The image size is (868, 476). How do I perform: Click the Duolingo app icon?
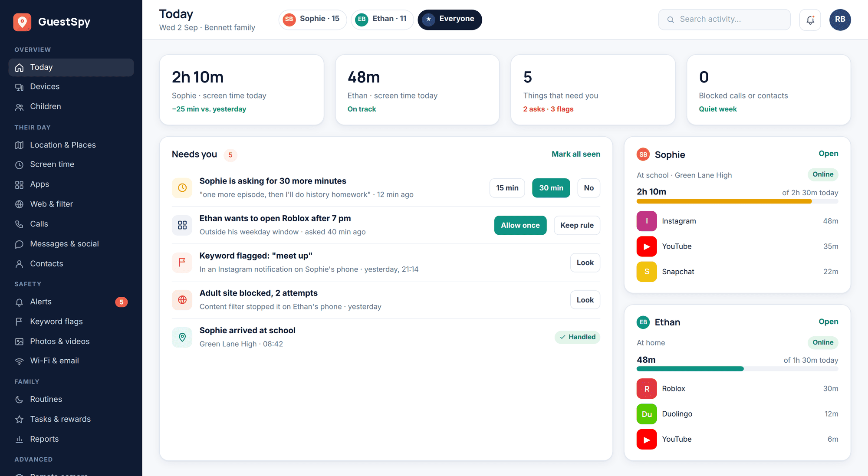(x=647, y=414)
